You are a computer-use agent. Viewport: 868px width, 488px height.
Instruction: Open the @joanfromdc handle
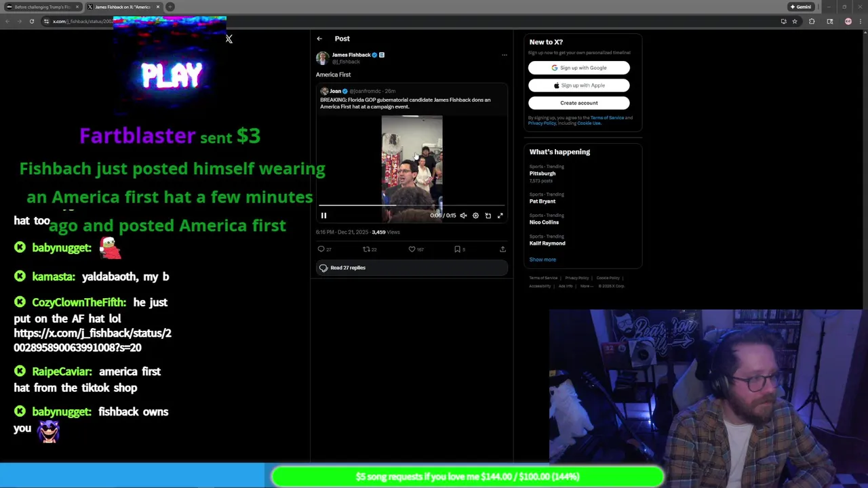pos(365,91)
